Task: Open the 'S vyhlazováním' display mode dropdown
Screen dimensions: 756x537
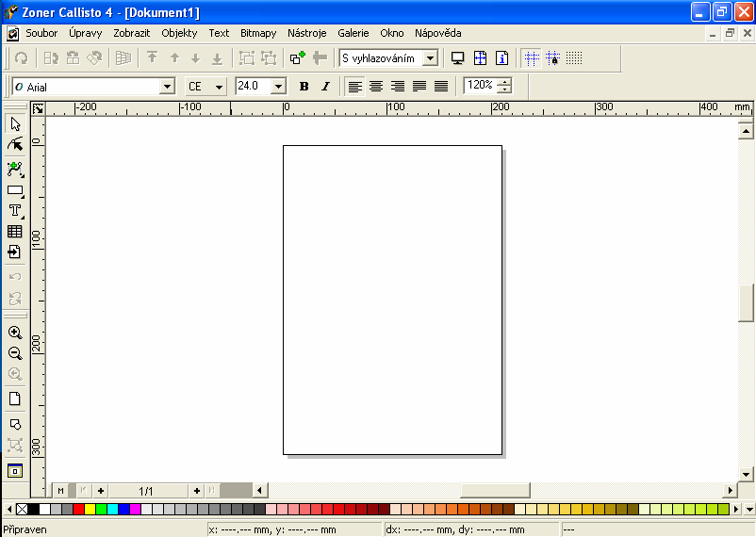Action: pos(430,58)
